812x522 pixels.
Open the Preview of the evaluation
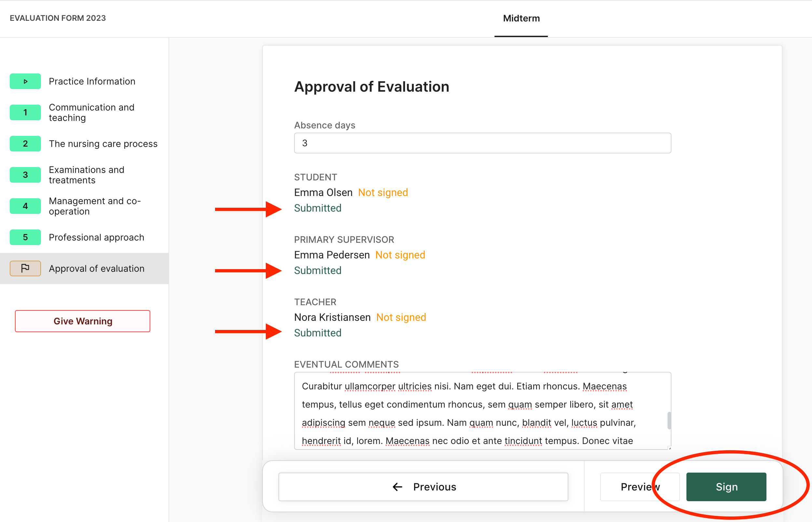coord(640,487)
